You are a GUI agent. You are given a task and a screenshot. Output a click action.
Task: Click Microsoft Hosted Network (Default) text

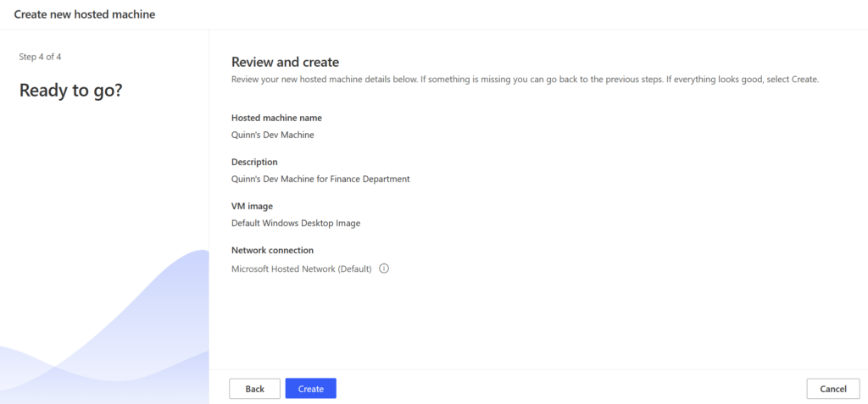(x=302, y=269)
